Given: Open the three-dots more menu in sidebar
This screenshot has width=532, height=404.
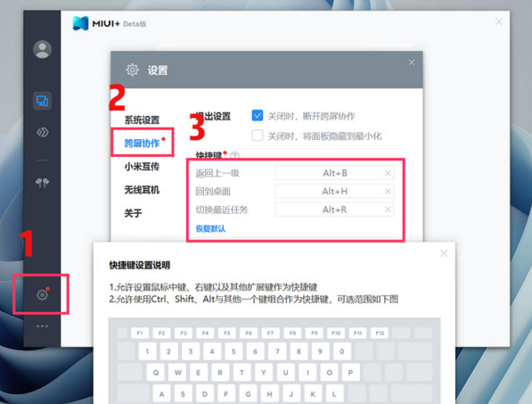Looking at the screenshot, I should click(42, 326).
